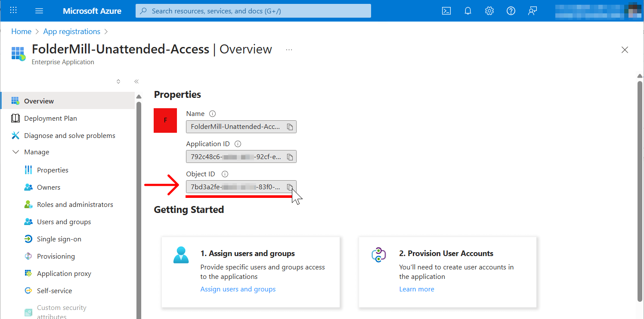This screenshot has height=319, width=644.
Task: Show info tooltip for Application ID
Action: 238,144
